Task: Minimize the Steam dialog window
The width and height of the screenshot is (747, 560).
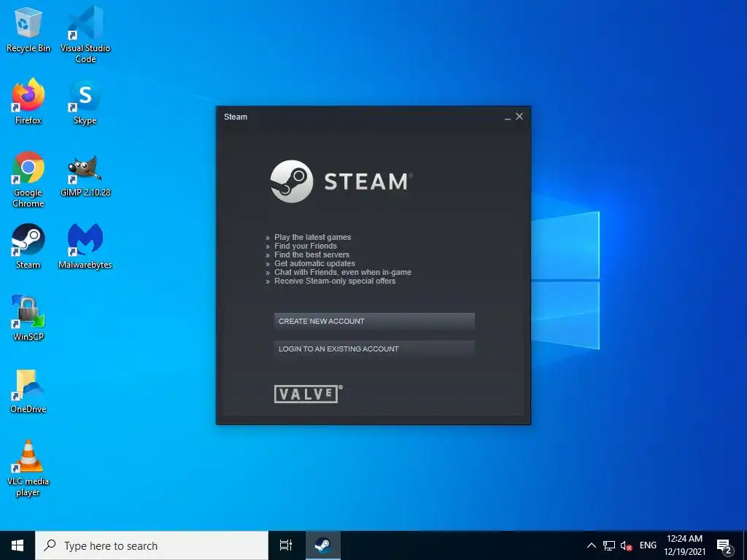Action: (x=508, y=117)
